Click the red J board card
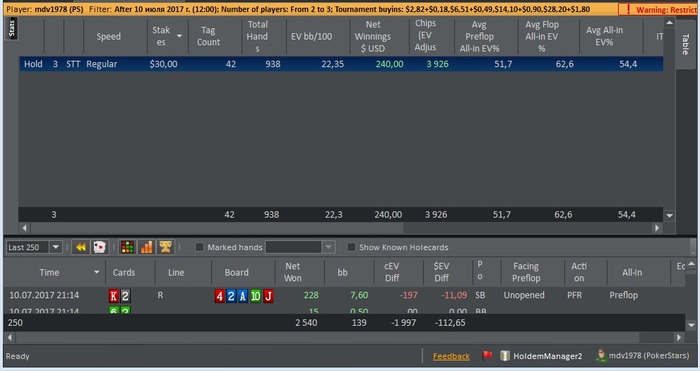The height and width of the screenshot is (371, 700). pyautogui.click(x=268, y=296)
